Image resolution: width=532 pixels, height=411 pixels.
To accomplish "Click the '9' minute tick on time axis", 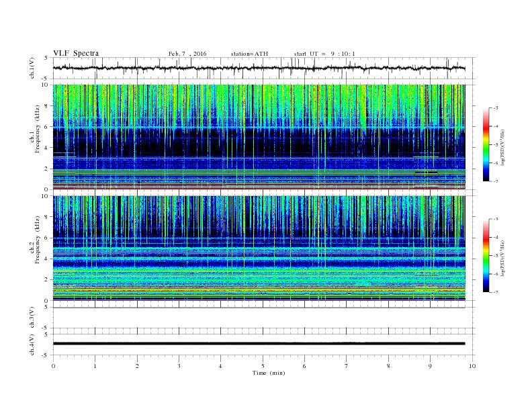I will 430,366.
